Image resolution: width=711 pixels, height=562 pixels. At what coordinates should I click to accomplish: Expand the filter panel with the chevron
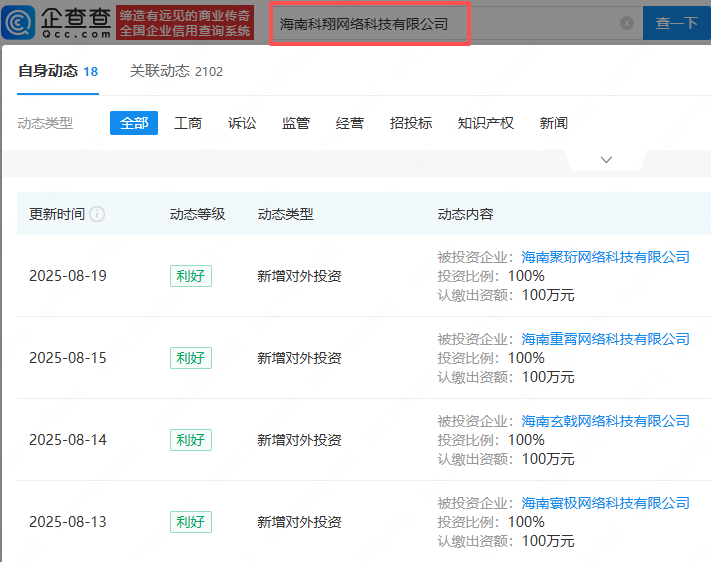(606, 160)
